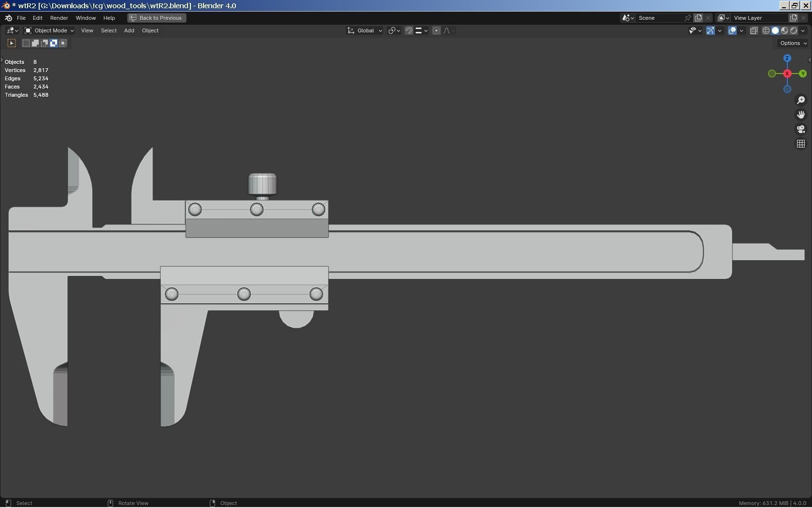Open the shading options dropdown arrow
This screenshot has height=508, width=812.
(803, 30)
